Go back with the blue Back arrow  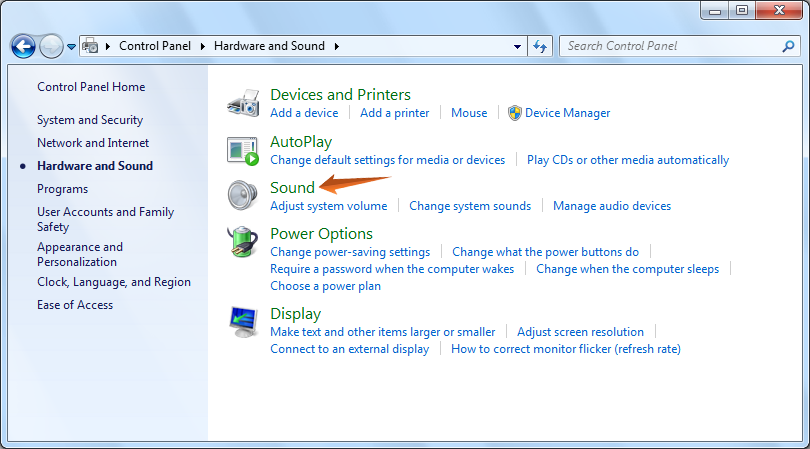(x=23, y=47)
